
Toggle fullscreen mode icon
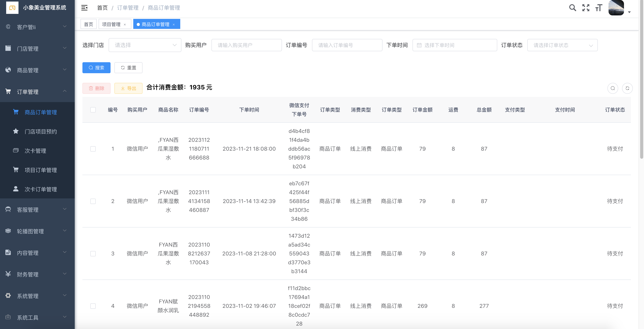click(x=585, y=8)
